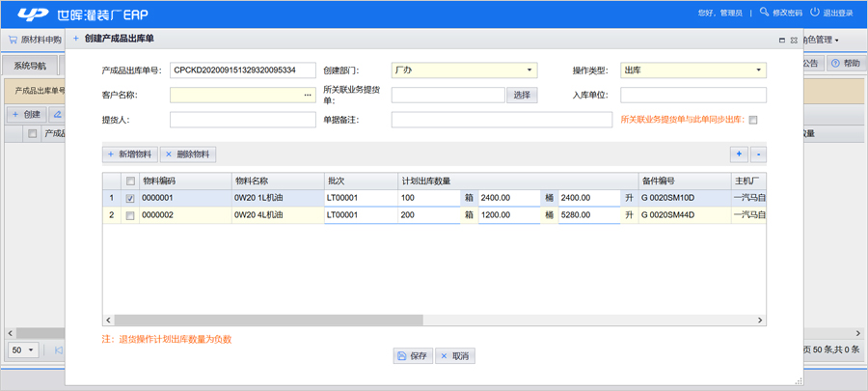Click the 提货人 input field
This screenshot has height=391, width=868.
(x=242, y=121)
